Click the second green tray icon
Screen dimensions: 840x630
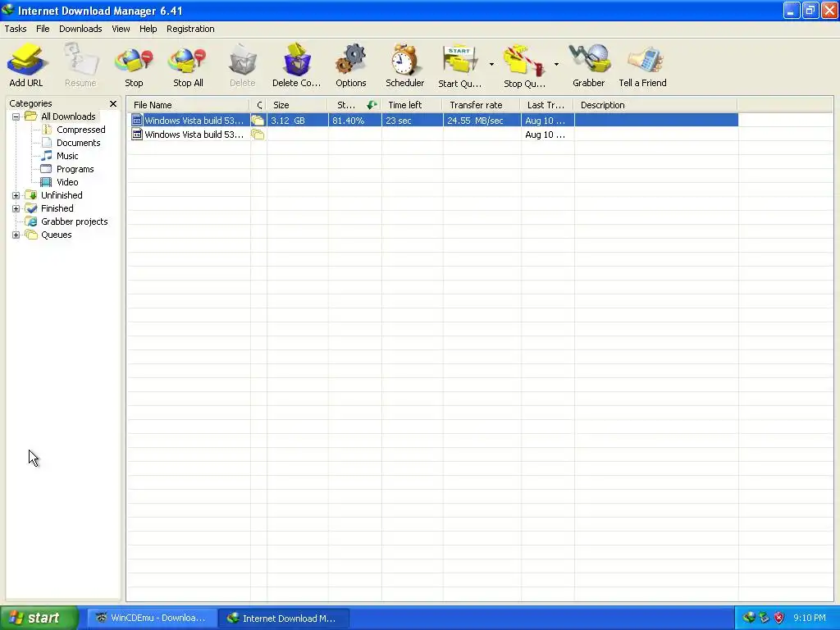click(x=765, y=618)
